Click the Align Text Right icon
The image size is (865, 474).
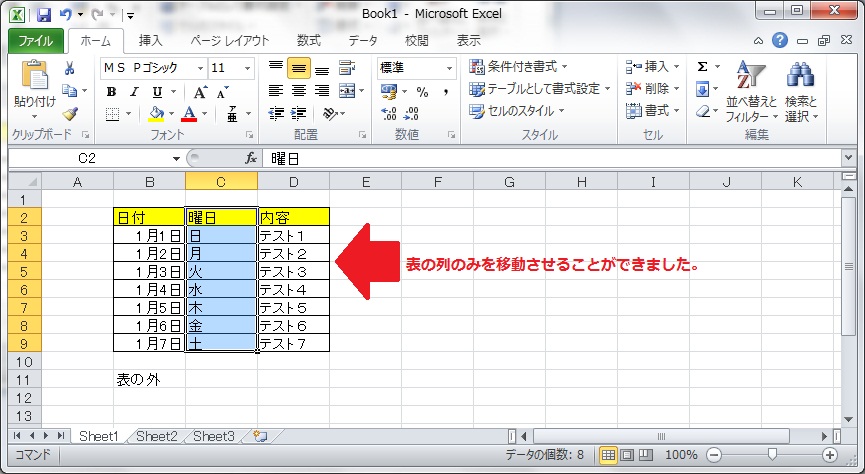[322, 90]
